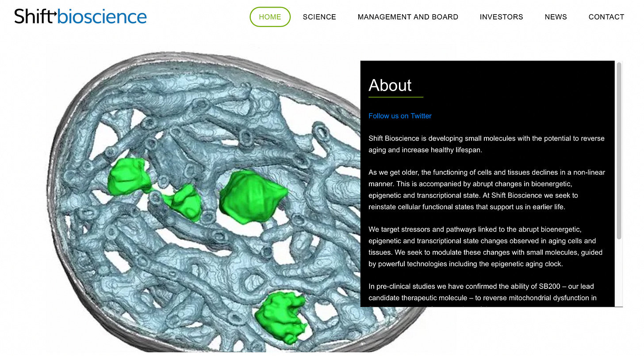Go to the CONTACT page

606,17
